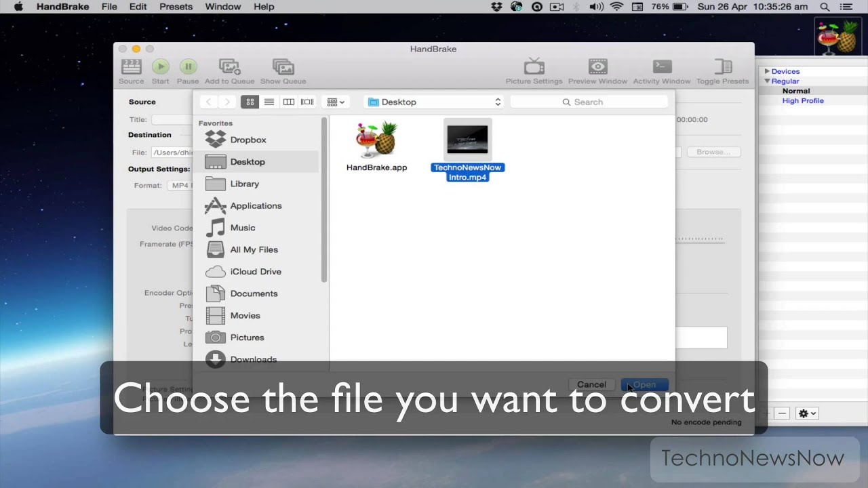Screen dimensions: 868x488
Task: Click the Cancel button in dialog
Action: (591, 384)
